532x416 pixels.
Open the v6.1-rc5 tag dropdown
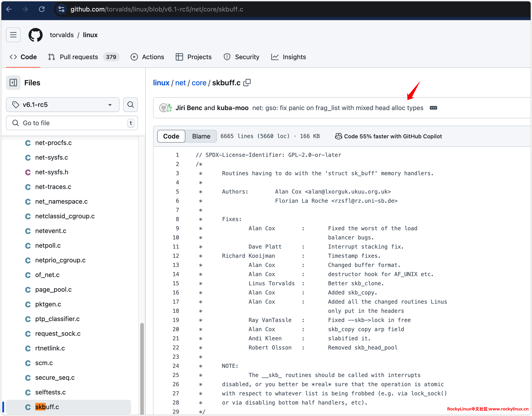coord(63,105)
